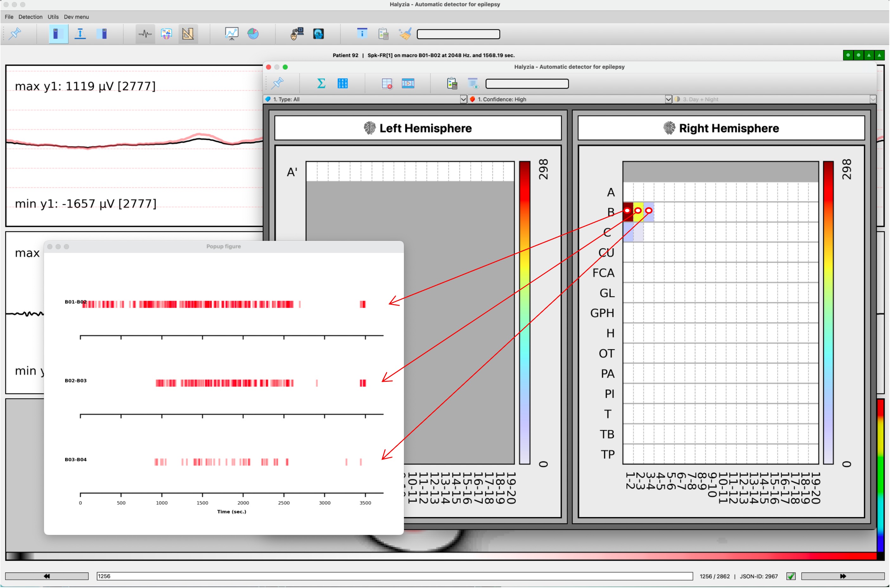Open the number matrix icon in detector window

[343, 83]
